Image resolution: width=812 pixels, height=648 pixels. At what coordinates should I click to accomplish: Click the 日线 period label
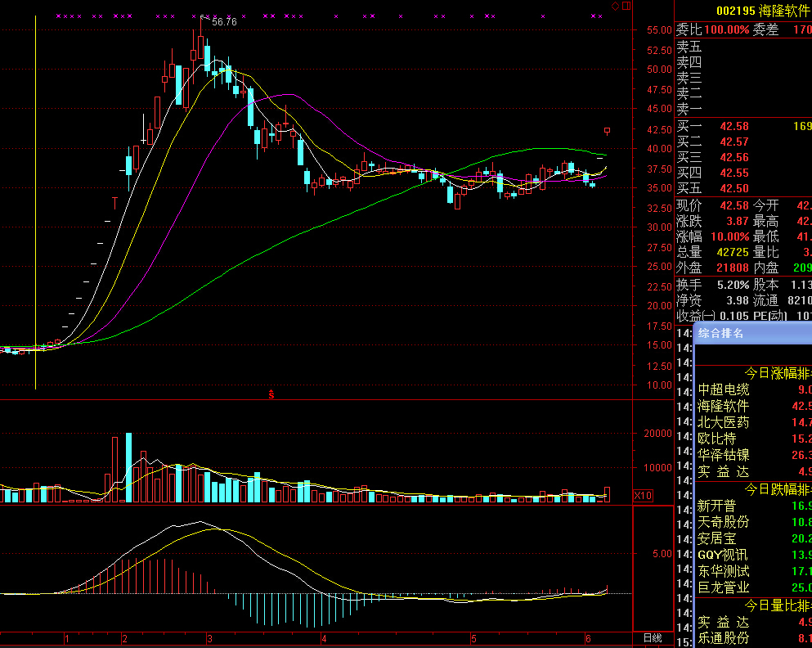(653, 638)
